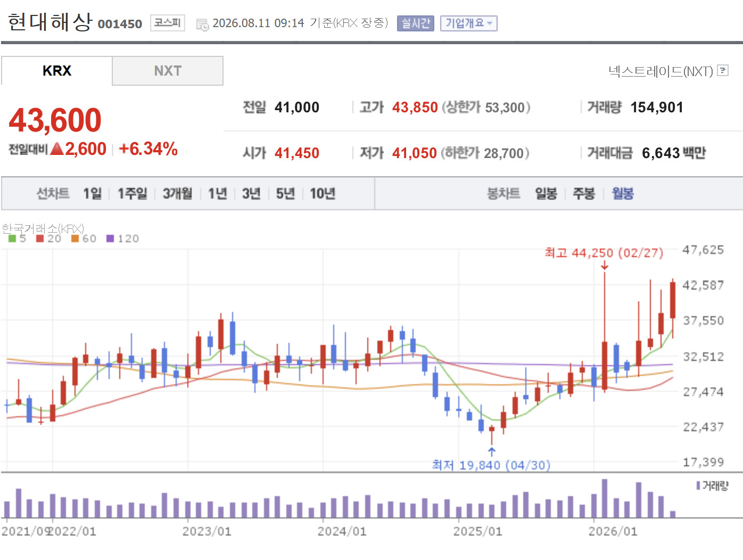Click the 최고 44,250 (02/27) chart label

[x=604, y=253]
